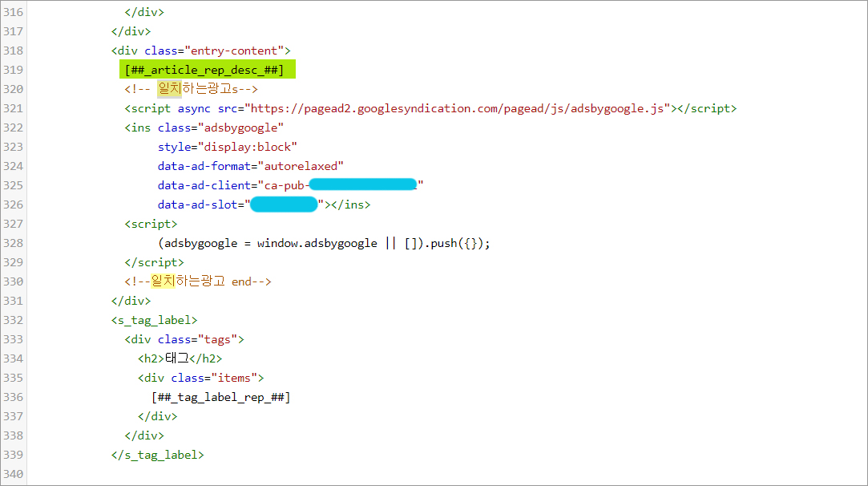
Task: Click the closing comment 일치하는광고 end
Action: tap(198, 281)
